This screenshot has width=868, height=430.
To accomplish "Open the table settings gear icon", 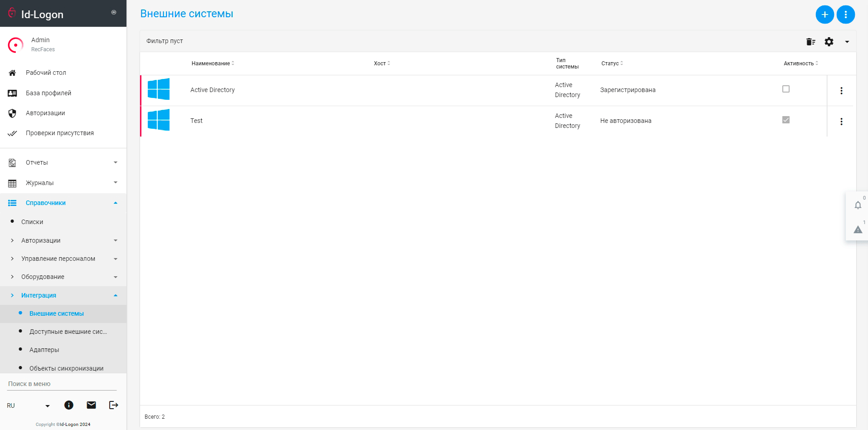I will tap(829, 42).
